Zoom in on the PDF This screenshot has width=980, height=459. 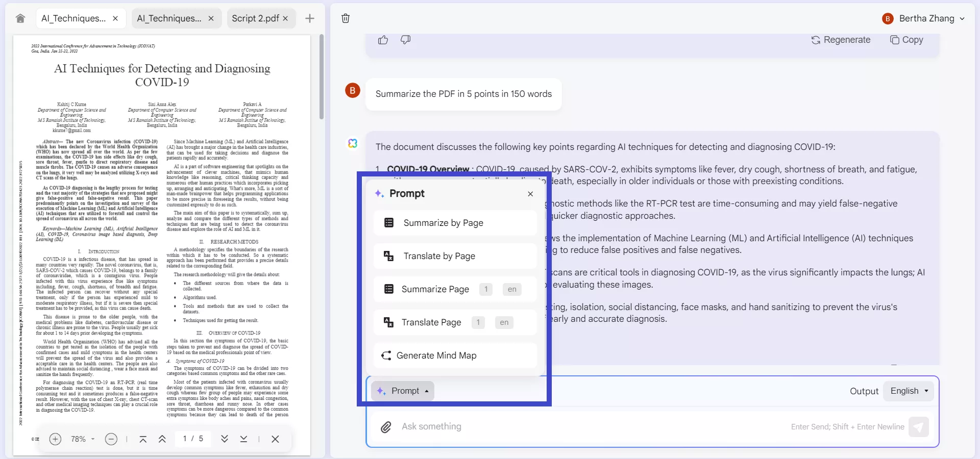pos(55,439)
